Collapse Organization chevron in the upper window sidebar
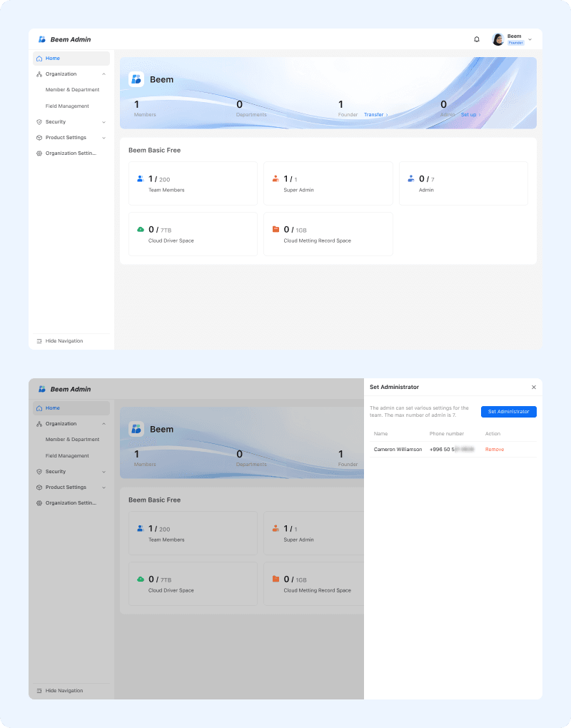This screenshot has height=728, width=571. pos(103,74)
